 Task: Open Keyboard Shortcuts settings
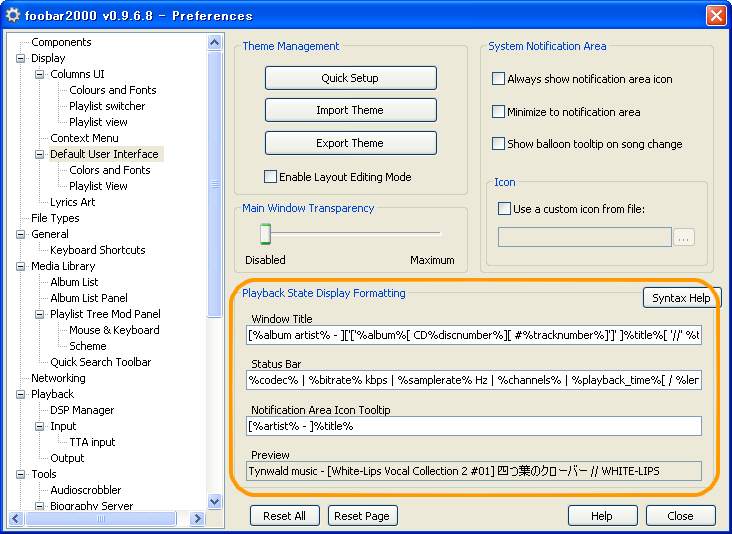[98, 250]
